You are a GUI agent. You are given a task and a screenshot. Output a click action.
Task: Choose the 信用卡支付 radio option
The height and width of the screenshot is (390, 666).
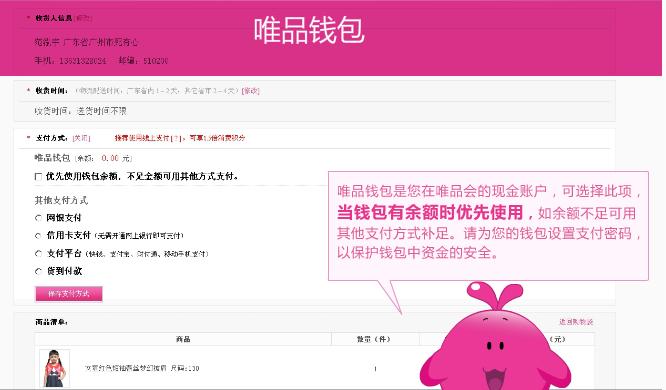coord(38,235)
